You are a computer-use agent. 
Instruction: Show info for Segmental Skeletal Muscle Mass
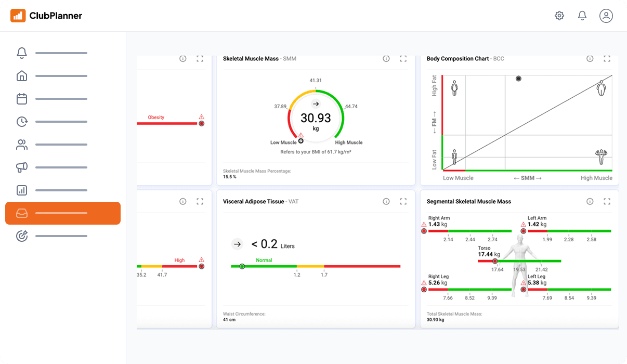point(590,201)
